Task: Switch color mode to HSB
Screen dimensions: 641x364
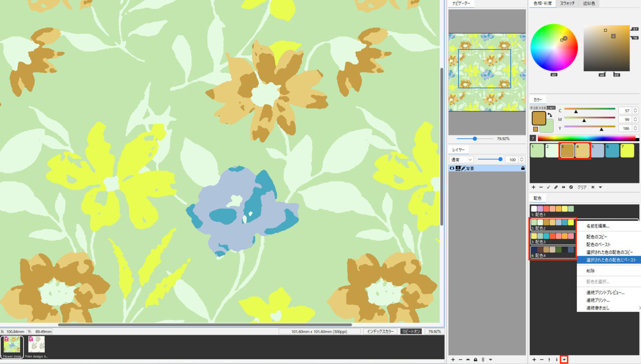Action: pos(542,108)
